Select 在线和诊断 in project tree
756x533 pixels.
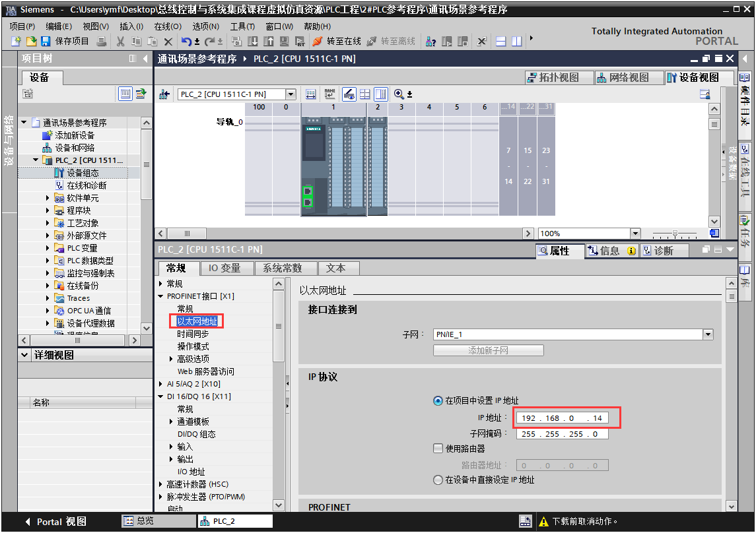pyautogui.click(x=86, y=185)
